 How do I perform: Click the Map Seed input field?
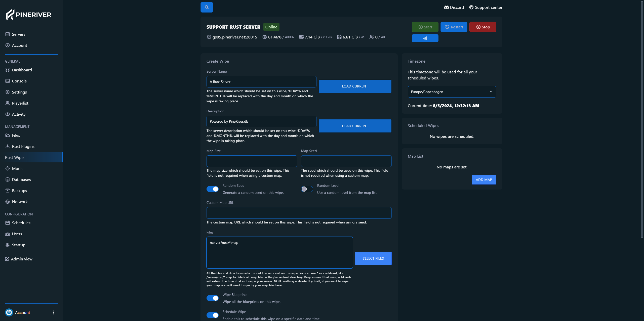[346, 161]
